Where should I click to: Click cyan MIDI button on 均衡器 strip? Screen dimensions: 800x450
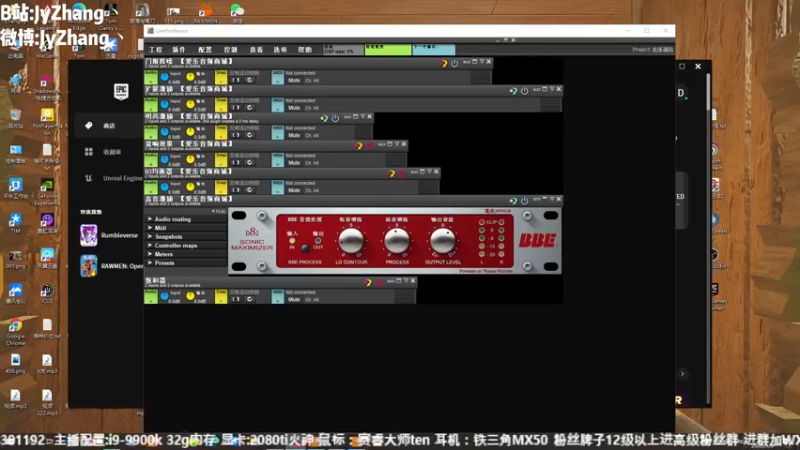click(x=278, y=187)
